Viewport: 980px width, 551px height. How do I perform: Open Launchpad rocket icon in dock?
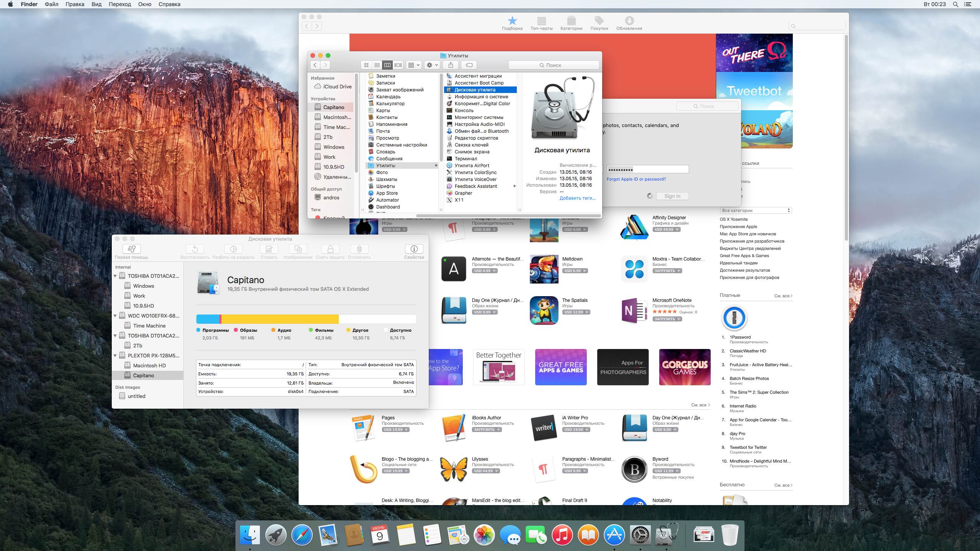click(x=276, y=535)
